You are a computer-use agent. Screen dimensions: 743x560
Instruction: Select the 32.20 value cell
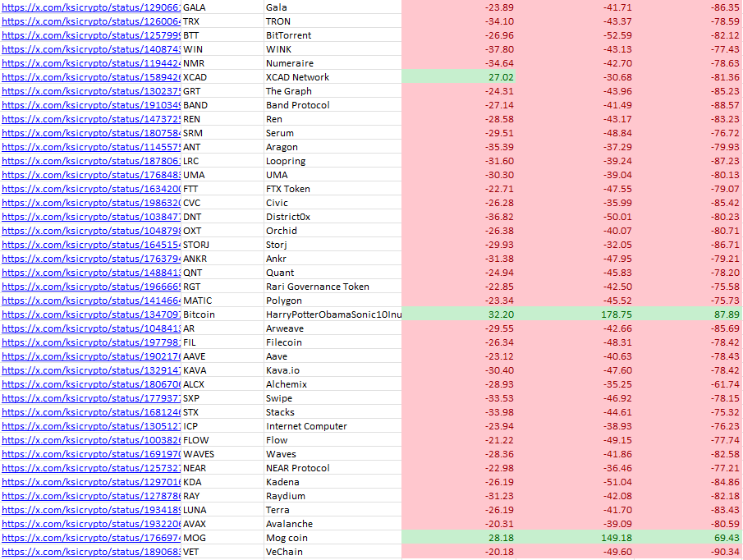tap(458, 314)
